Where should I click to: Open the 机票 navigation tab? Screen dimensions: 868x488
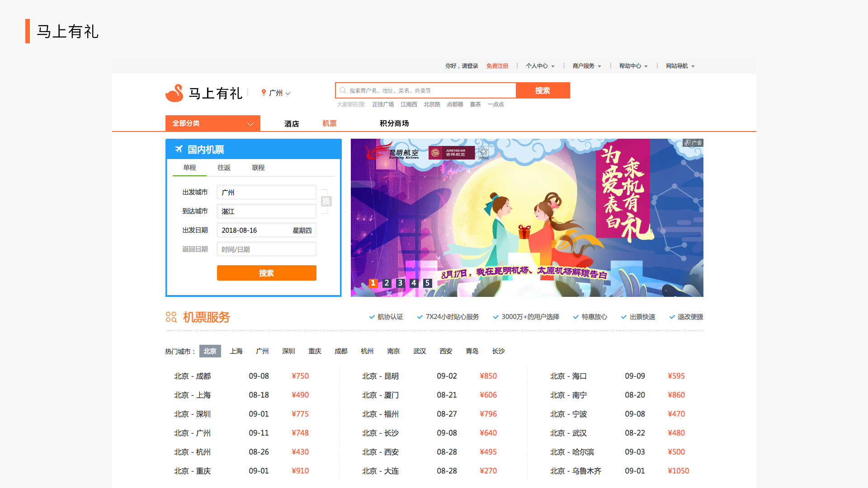[330, 123]
